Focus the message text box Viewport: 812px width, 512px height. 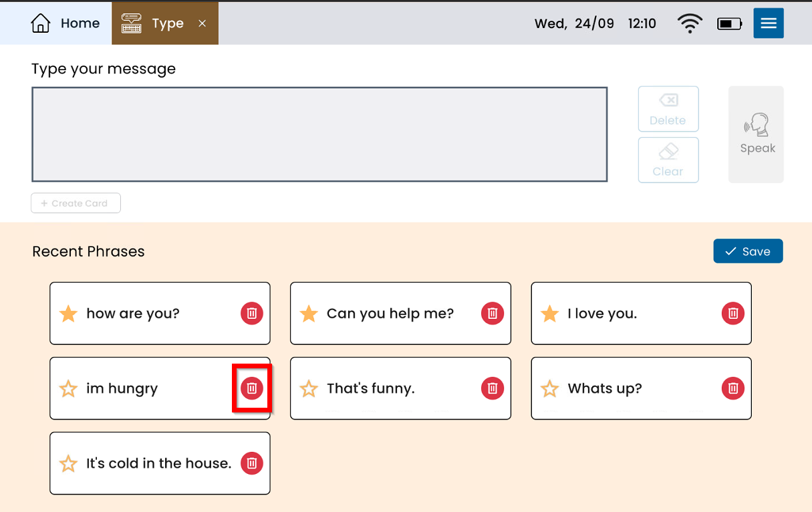pos(319,134)
